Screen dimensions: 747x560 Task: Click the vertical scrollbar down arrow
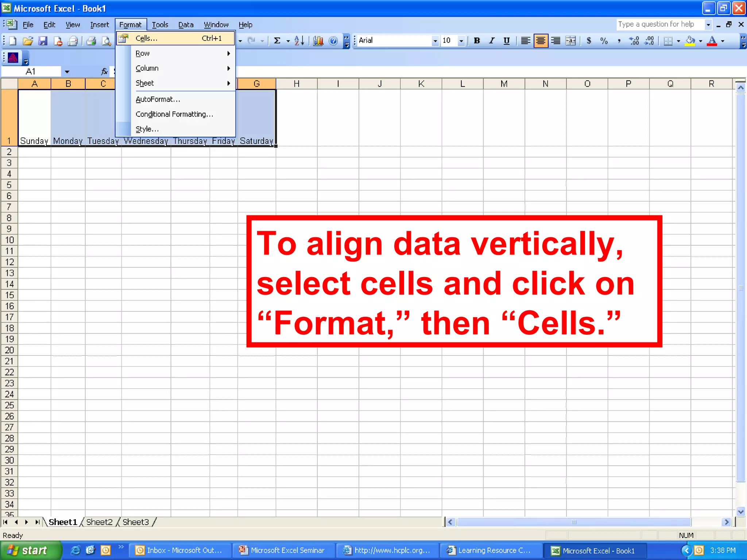pos(740,512)
